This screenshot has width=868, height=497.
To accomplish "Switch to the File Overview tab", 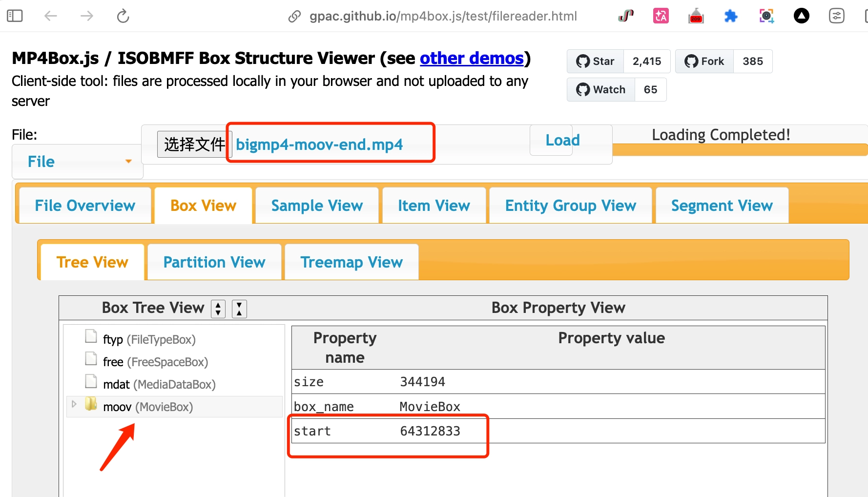I will click(85, 206).
